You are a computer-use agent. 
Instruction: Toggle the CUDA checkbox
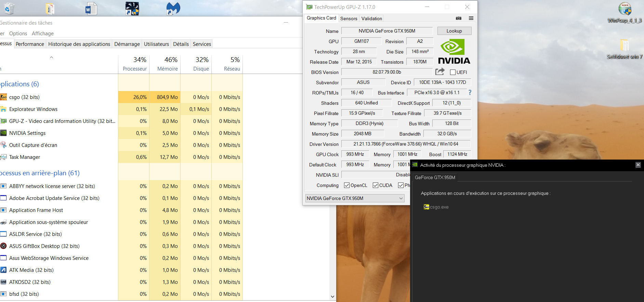[x=376, y=185]
